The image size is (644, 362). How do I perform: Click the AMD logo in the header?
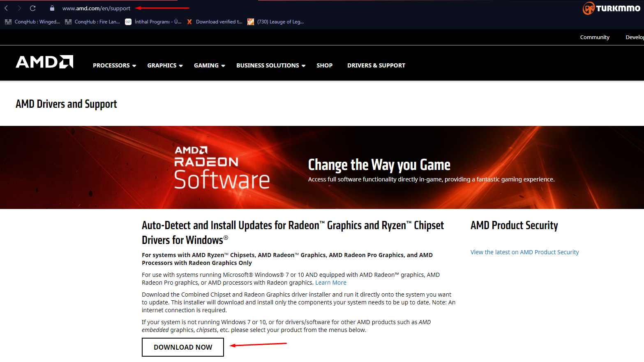point(44,62)
